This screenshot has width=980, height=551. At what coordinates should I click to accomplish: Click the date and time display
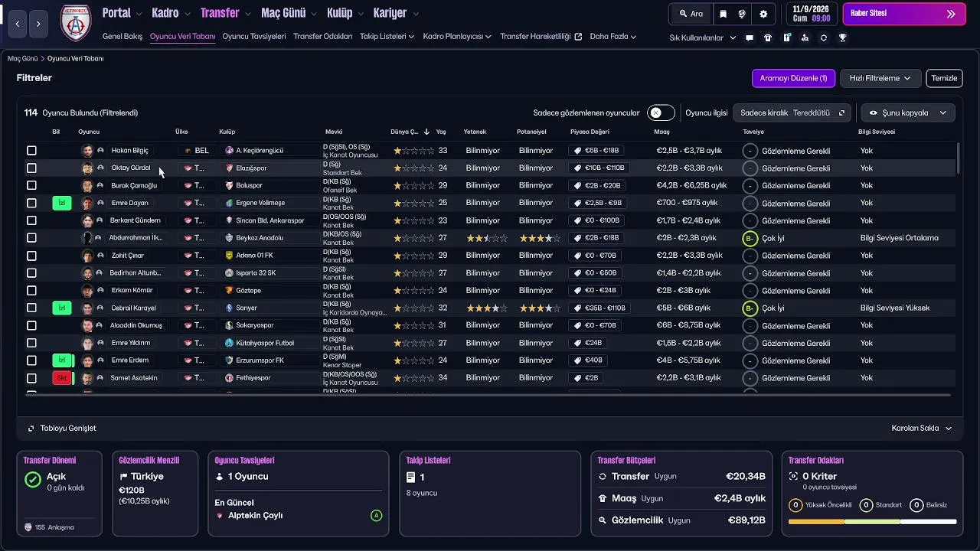tap(811, 14)
